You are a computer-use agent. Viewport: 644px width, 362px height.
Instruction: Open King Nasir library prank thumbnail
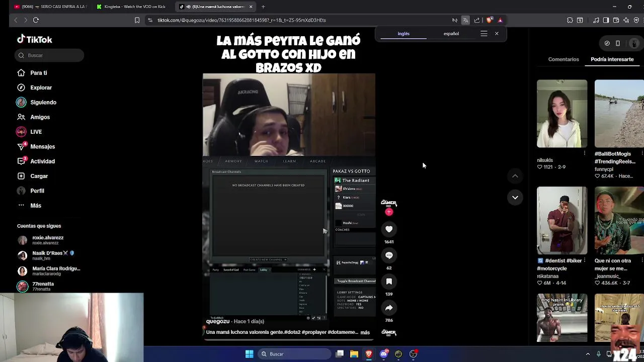(x=561, y=318)
